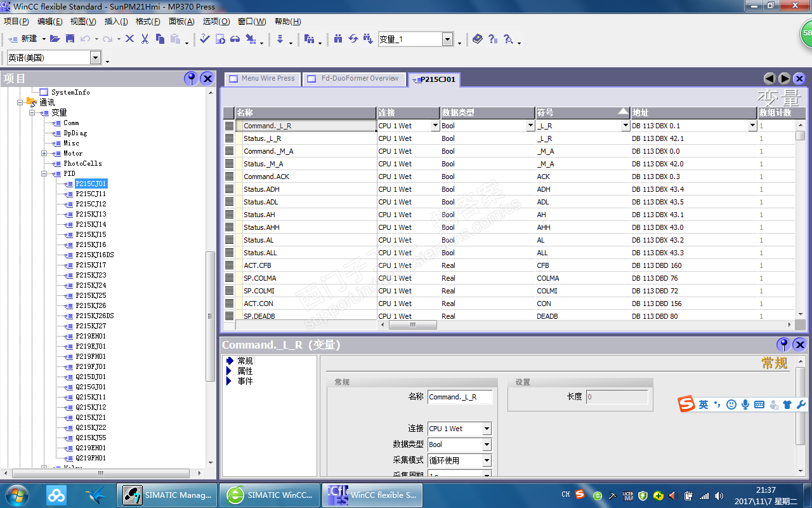This screenshot has height=508, width=812.
Task: Copy selection with the Copy toolbar icon
Action: point(159,39)
